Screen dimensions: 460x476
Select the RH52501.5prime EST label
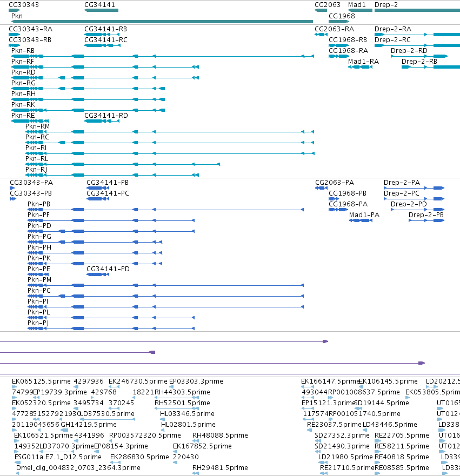182,403
